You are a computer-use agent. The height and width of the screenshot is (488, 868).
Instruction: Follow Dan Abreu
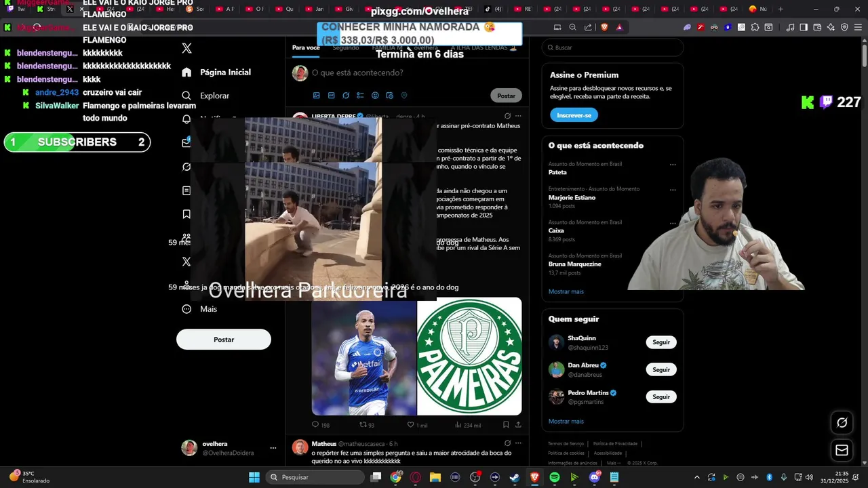(661, 370)
